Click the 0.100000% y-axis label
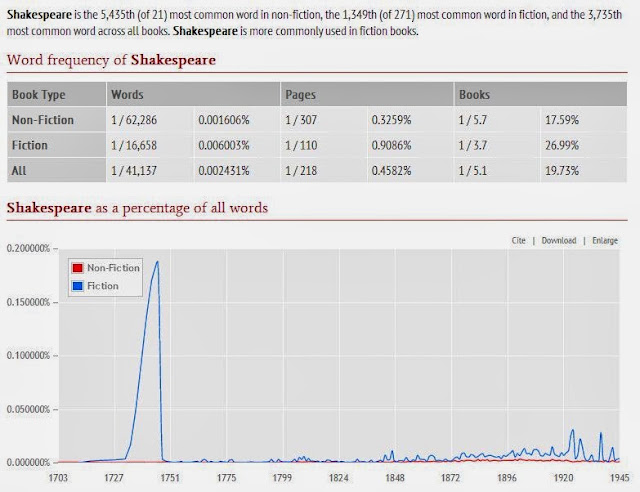This screenshot has width=640, height=492. [28, 356]
